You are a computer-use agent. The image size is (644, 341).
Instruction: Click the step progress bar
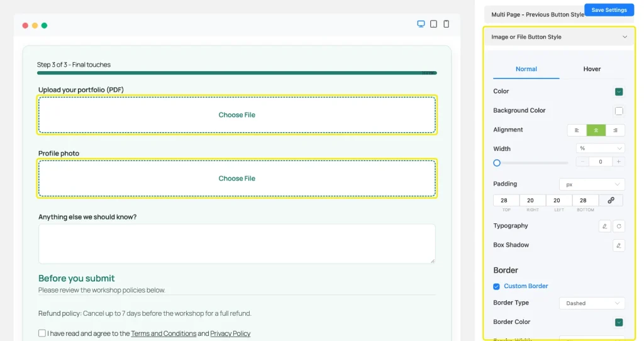click(237, 73)
